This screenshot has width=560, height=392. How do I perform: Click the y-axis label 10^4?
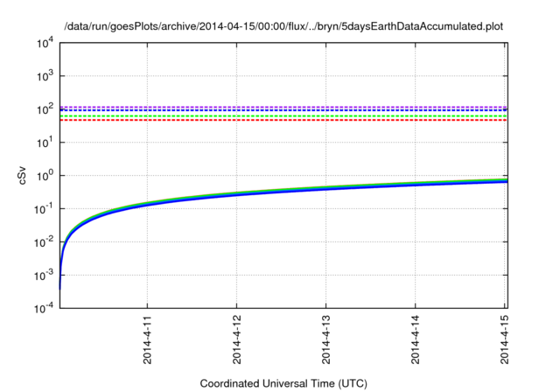coord(45,44)
